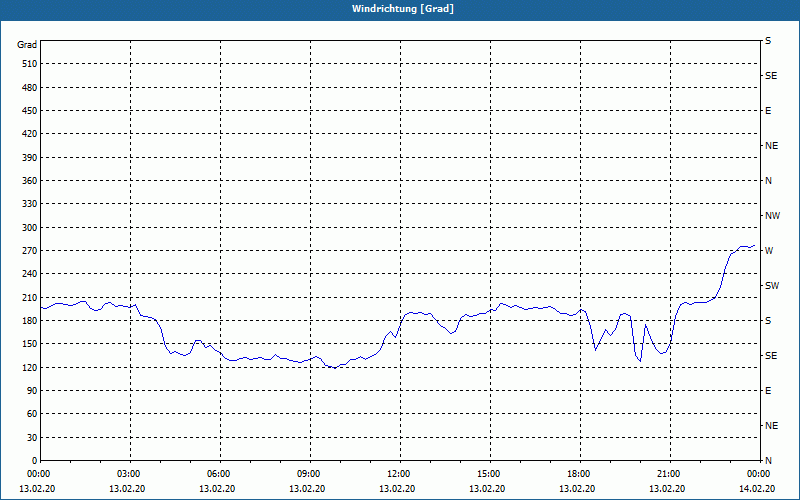Click the 06:00 time label

pos(218,474)
